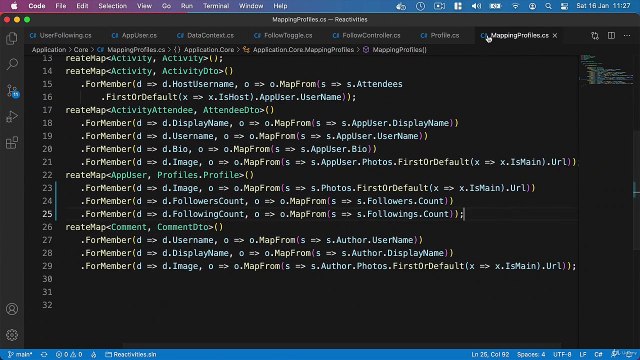Screen dimensions: 640x360
Task: Click the code minimap preview
Action: [x=606, y=69]
